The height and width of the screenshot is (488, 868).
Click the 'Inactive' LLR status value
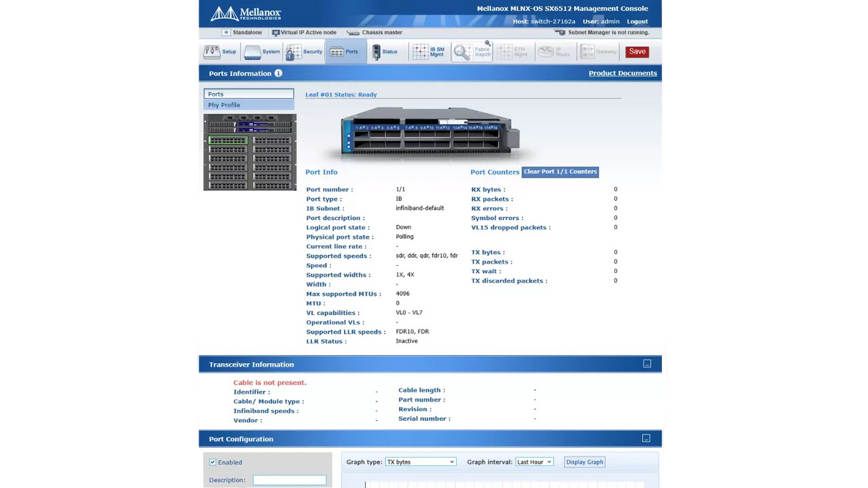point(407,341)
